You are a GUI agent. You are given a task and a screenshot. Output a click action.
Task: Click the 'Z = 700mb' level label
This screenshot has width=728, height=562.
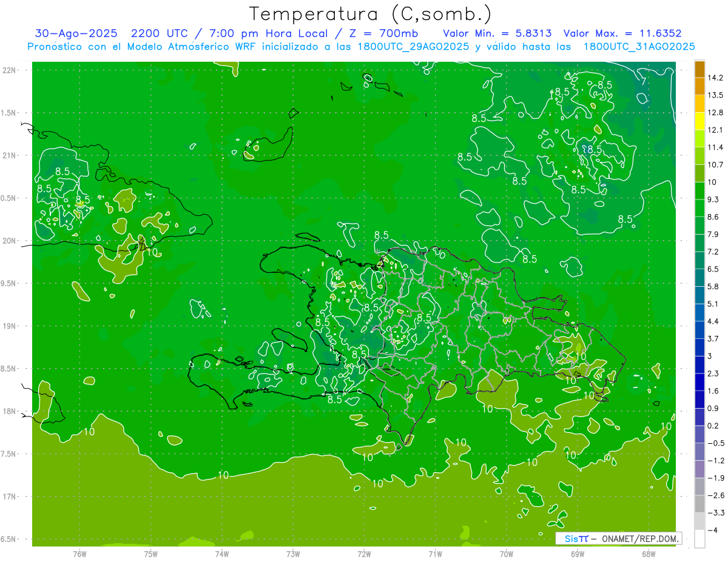pyautogui.click(x=383, y=33)
